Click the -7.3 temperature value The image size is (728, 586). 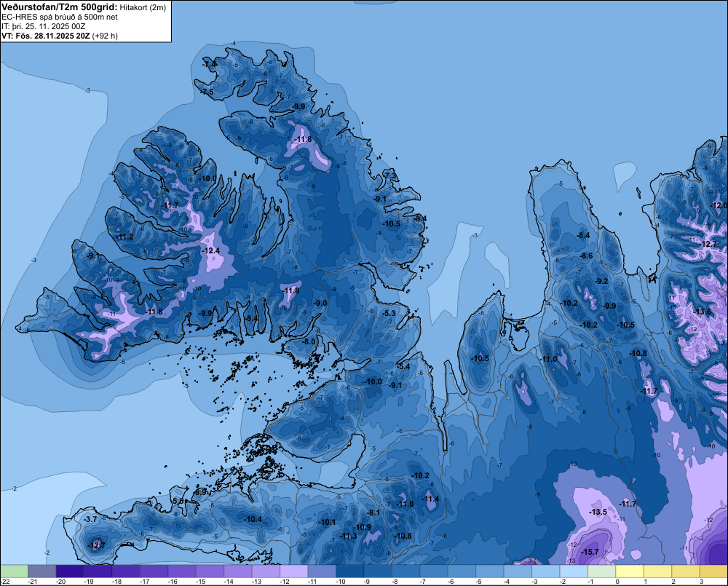click(390, 176)
